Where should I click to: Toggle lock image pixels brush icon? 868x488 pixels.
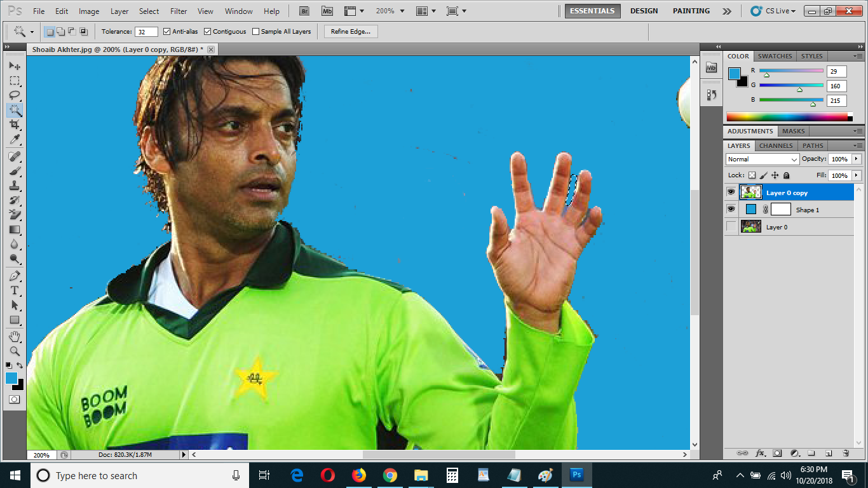coord(764,175)
